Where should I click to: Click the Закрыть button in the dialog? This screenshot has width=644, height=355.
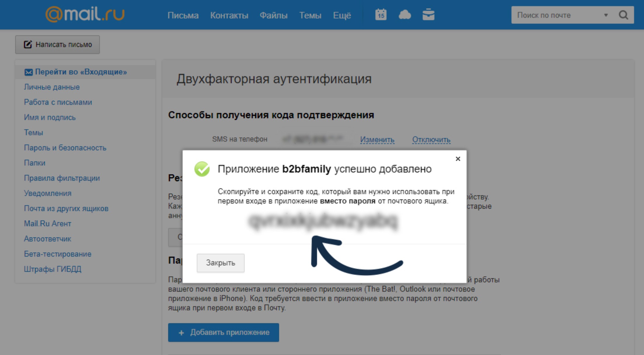point(220,263)
